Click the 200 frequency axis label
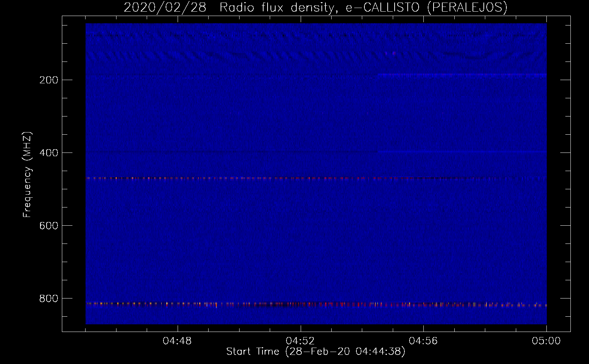This screenshot has width=589, height=364. [x=49, y=80]
